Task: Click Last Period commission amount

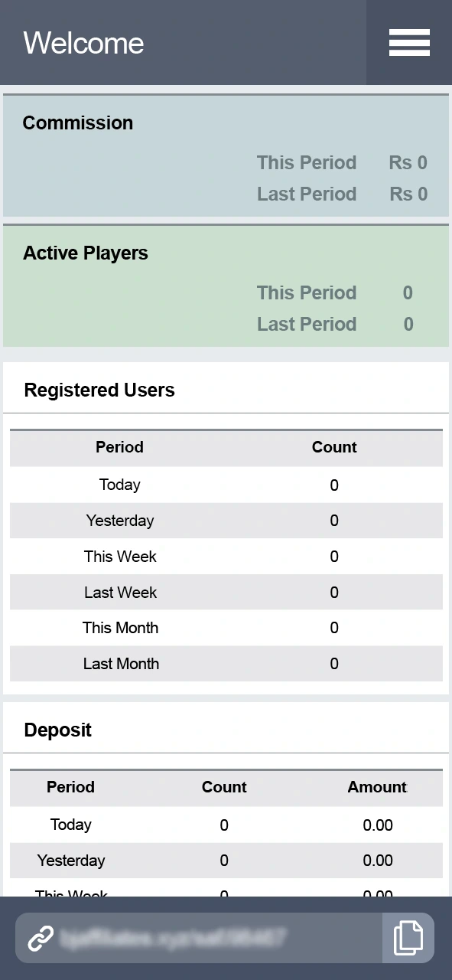Action: pos(407,194)
